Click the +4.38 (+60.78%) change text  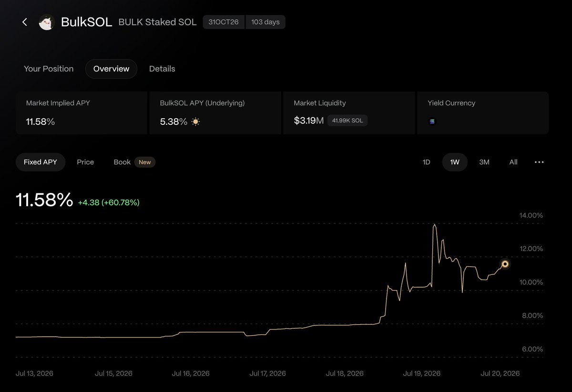tap(109, 202)
